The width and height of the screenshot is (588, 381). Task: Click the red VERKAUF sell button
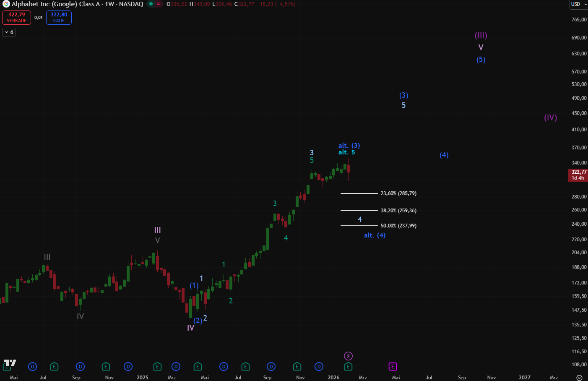tap(16, 18)
